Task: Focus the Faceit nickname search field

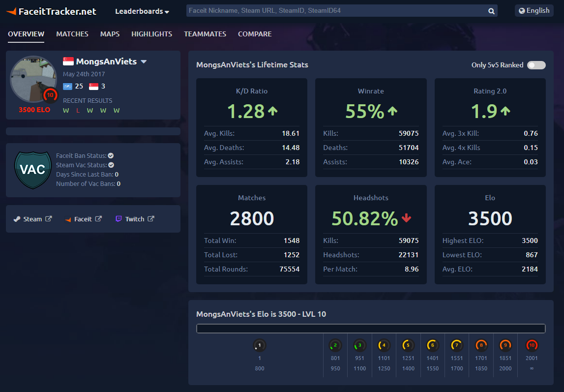Action: (336, 11)
